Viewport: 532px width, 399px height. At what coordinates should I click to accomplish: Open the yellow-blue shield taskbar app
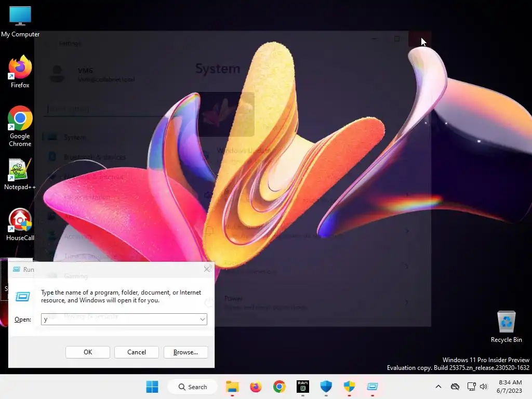(349, 387)
